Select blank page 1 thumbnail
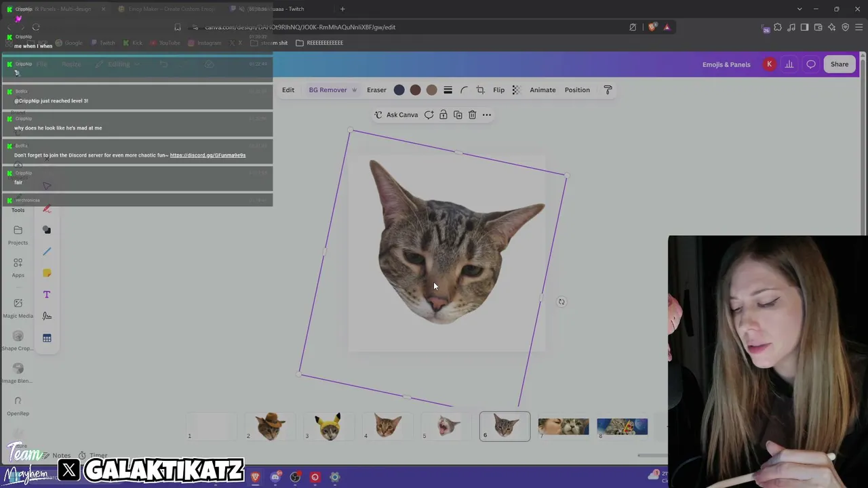The image size is (868, 488). 212,426
